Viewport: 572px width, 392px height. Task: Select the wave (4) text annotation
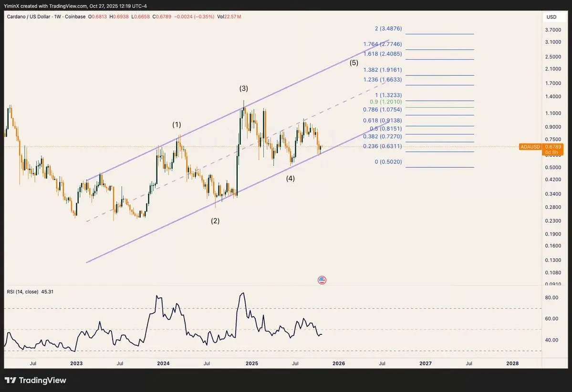point(291,178)
